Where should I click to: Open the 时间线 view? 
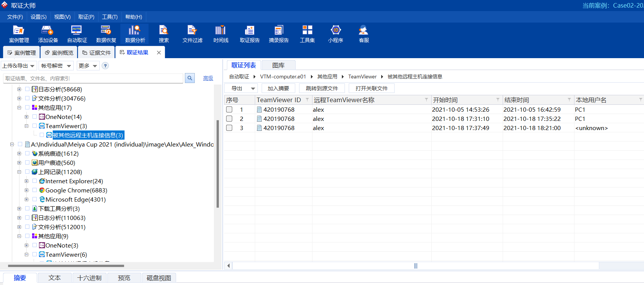click(x=221, y=34)
